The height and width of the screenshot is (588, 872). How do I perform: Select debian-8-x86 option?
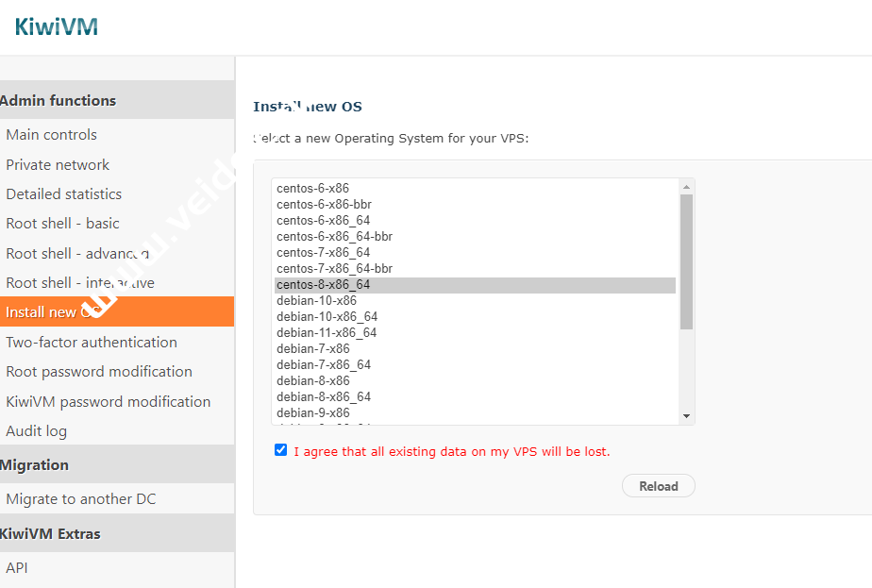pos(475,381)
